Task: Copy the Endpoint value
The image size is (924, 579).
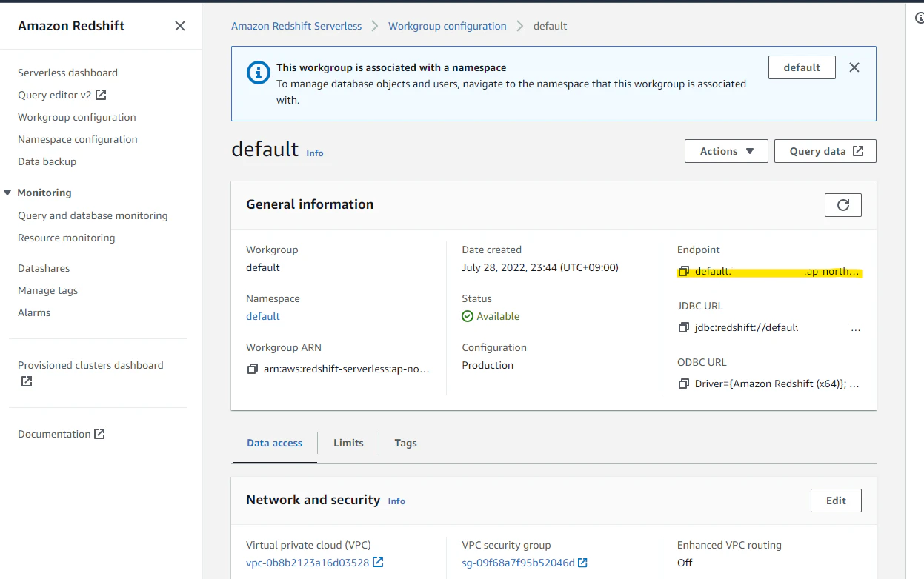Action: [x=684, y=272]
